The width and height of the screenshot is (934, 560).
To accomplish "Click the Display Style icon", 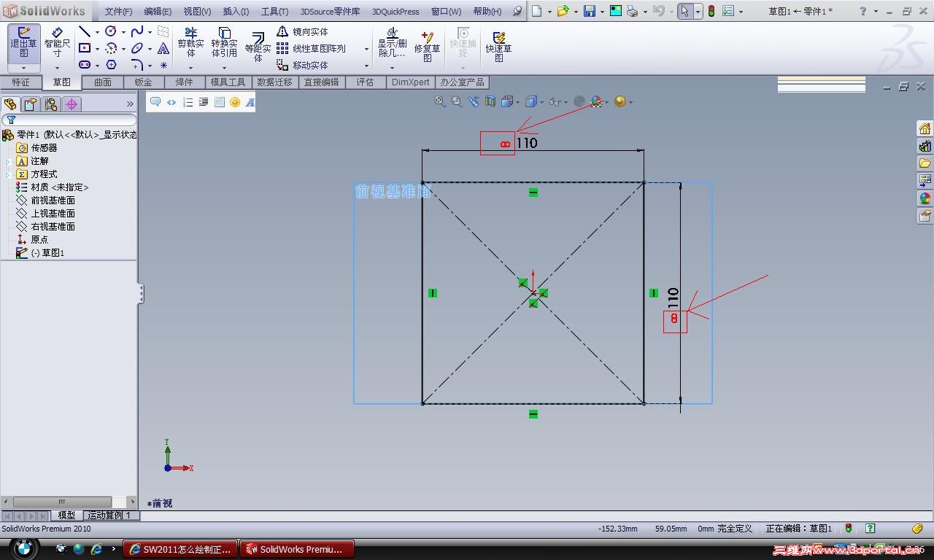I will click(531, 102).
